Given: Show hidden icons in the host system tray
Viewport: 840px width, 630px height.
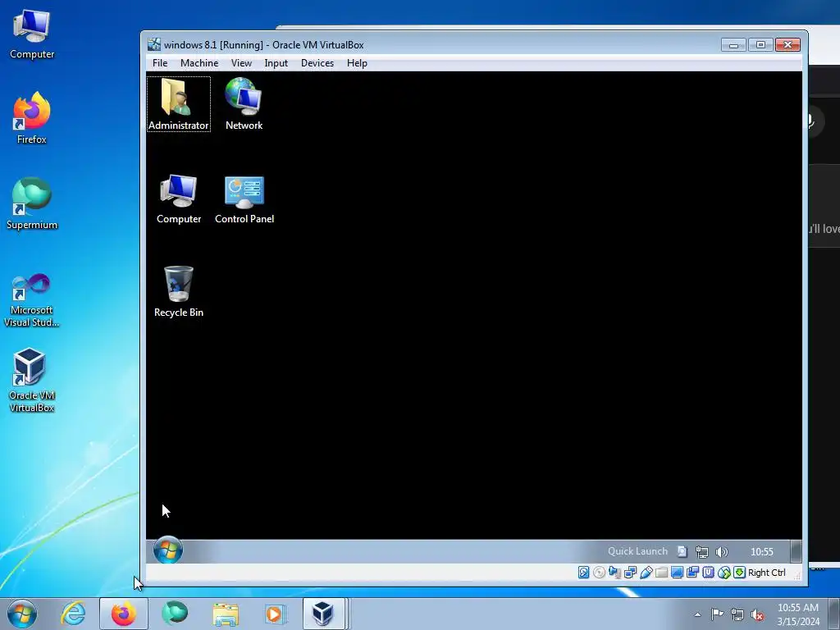Looking at the screenshot, I should 697,614.
